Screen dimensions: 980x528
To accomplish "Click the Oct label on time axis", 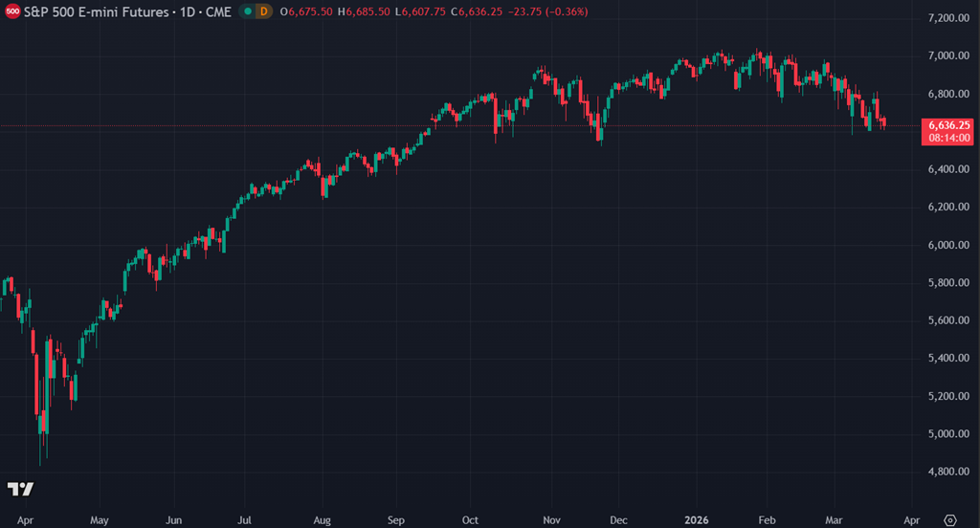I will pos(469,519).
